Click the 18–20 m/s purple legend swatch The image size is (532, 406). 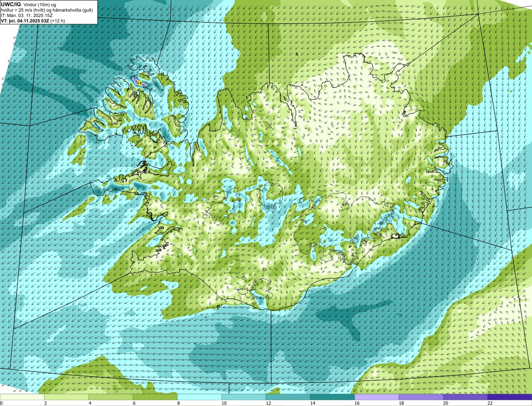[421, 397]
